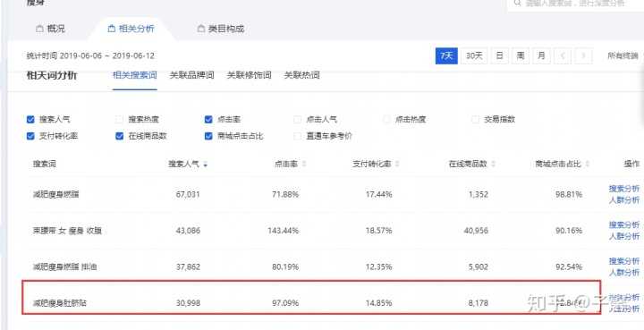Viewport: 644px width, 330px height.
Task: Select the 17.44% conversion value
Action: [x=378, y=195]
